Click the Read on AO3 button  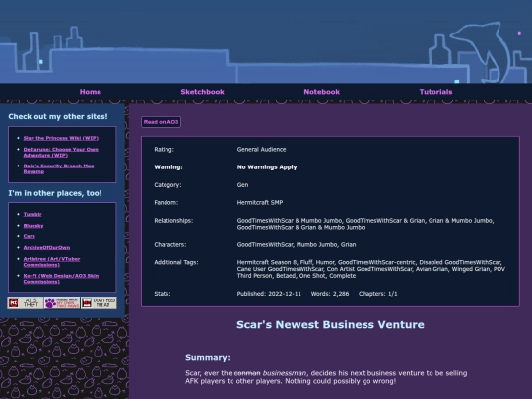tap(161, 122)
